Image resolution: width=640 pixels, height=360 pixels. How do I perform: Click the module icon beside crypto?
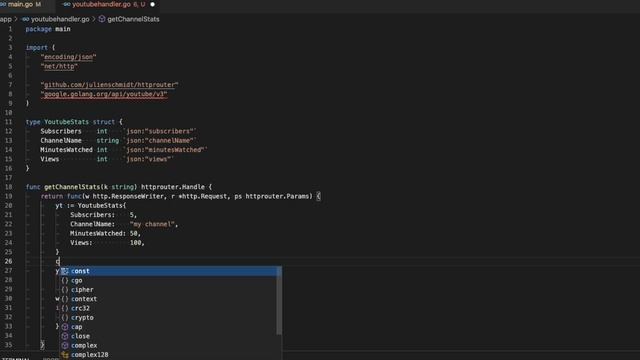[x=64, y=318]
